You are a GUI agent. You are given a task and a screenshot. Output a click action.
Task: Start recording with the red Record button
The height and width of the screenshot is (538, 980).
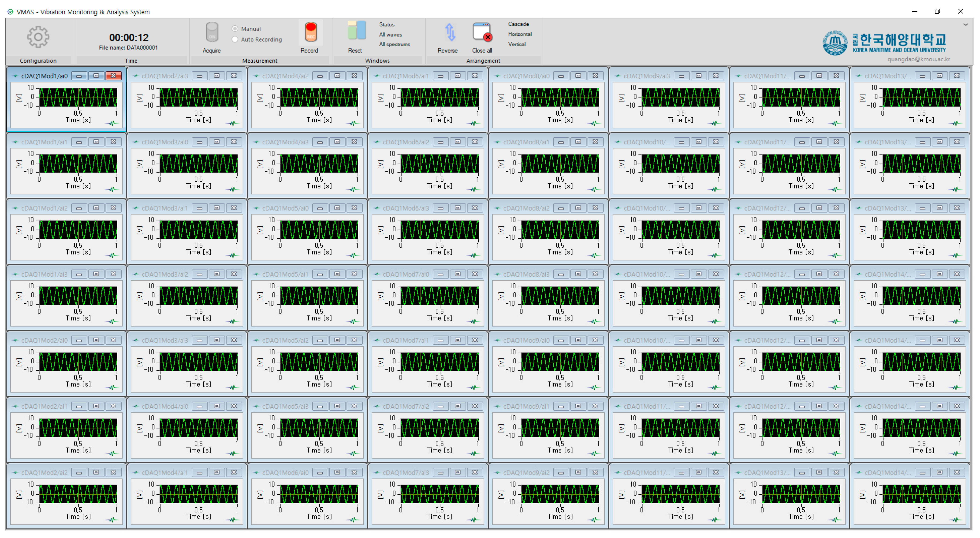(310, 32)
